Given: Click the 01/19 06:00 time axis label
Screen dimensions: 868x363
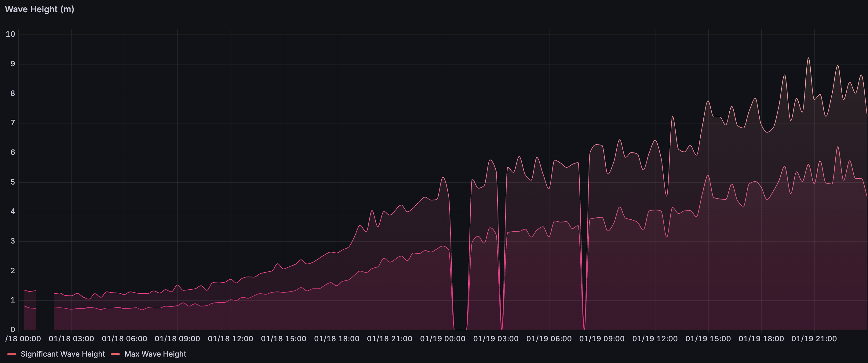Looking at the screenshot, I should [x=549, y=339].
